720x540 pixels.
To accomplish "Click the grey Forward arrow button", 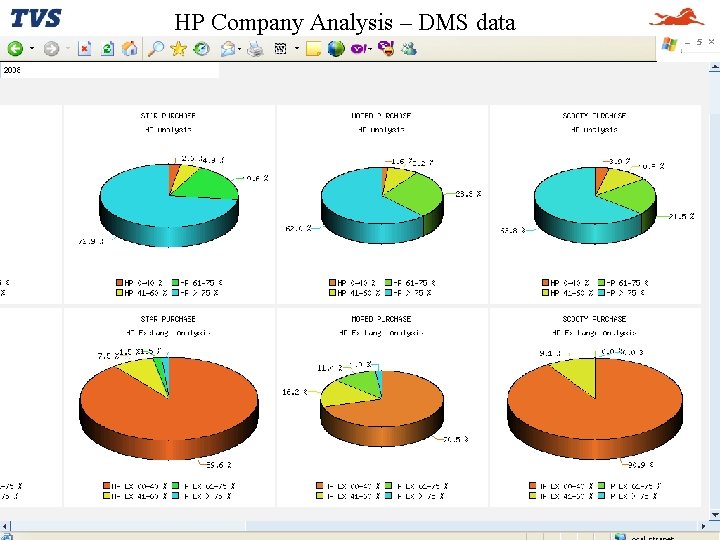I will [x=51, y=49].
